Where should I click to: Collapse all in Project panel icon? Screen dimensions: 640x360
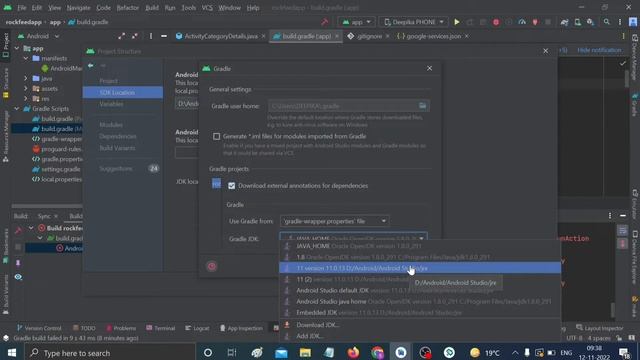pos(135,36)
